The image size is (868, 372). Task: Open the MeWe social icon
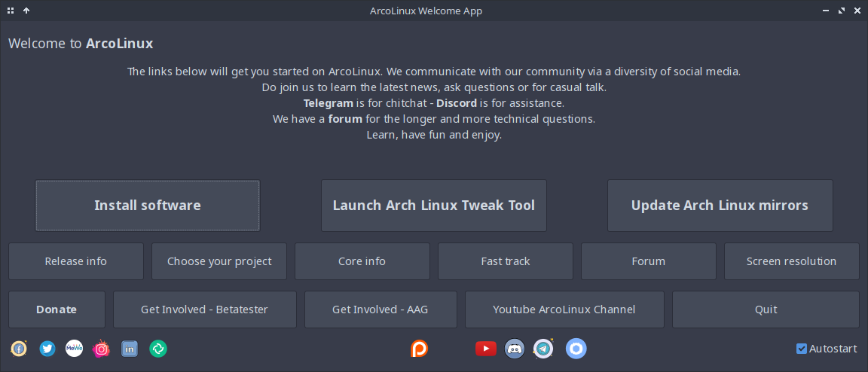(x=74, y=348)
